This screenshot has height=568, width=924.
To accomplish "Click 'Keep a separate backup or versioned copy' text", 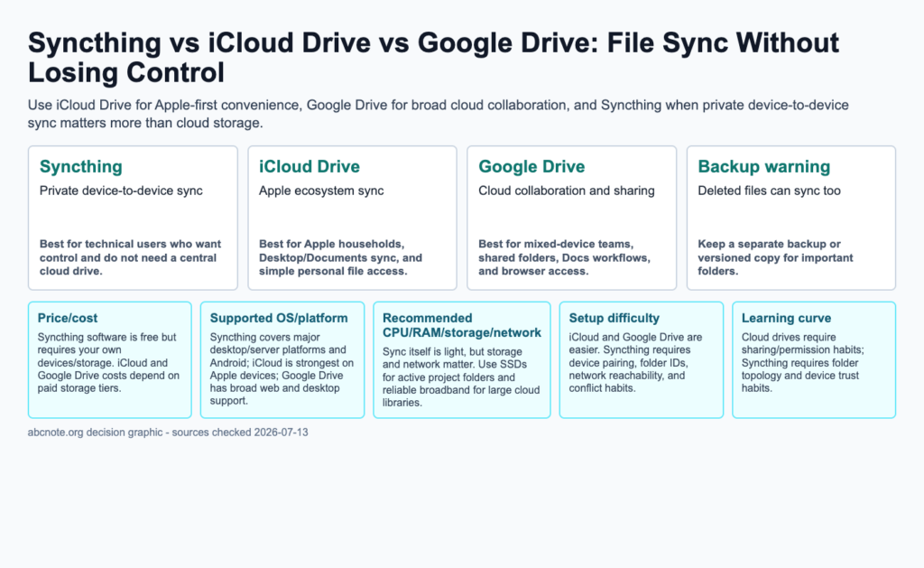I will [x=775, y=257].
